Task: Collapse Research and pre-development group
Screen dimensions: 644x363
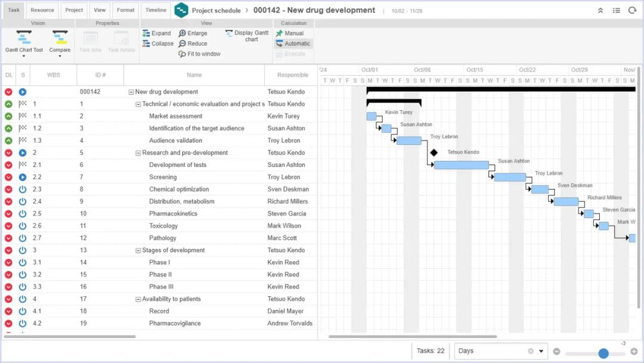Action: (138, 153)
